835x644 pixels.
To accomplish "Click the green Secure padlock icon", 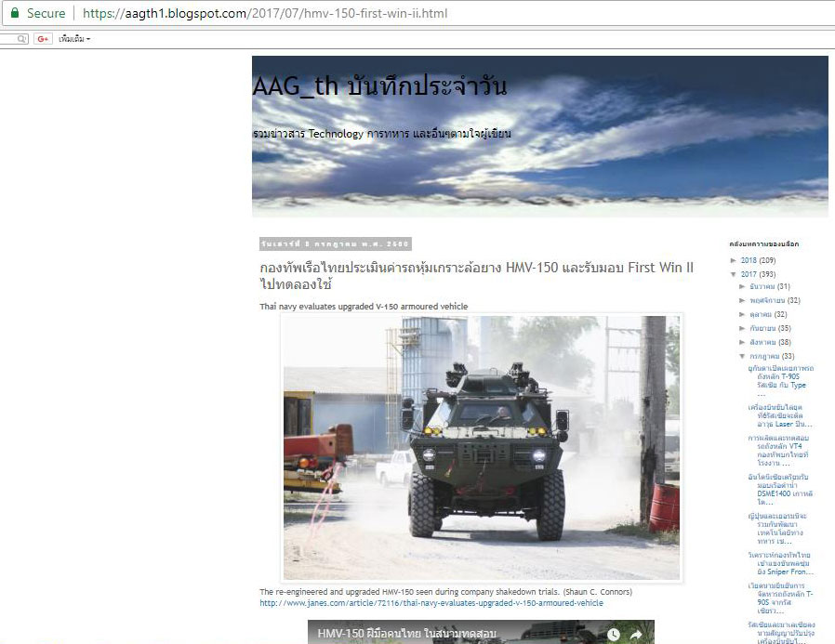I will pos(14,13).
